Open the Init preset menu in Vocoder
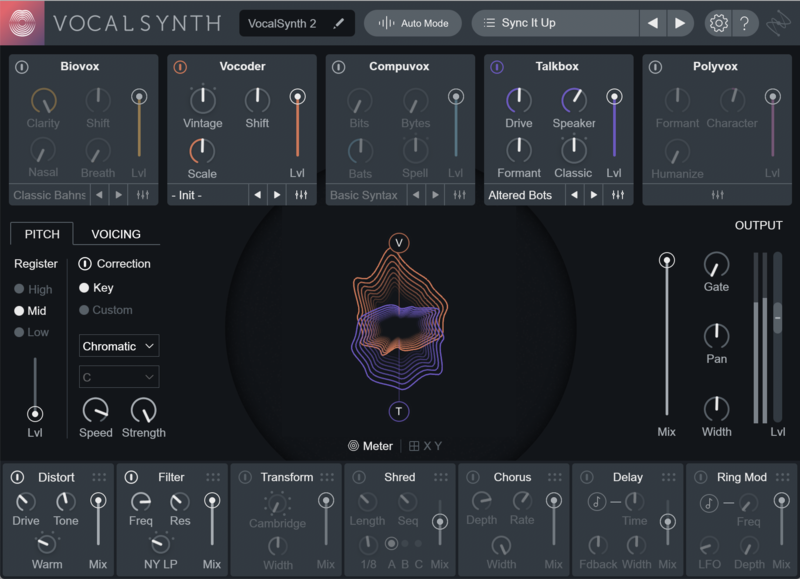The width and height of the screenshot is (800, 579). (208, 195)
